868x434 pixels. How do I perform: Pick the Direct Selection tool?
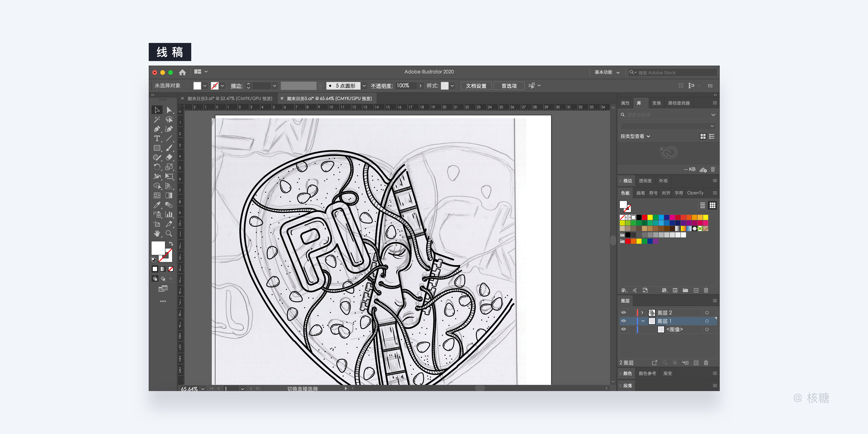click(169, 110)
